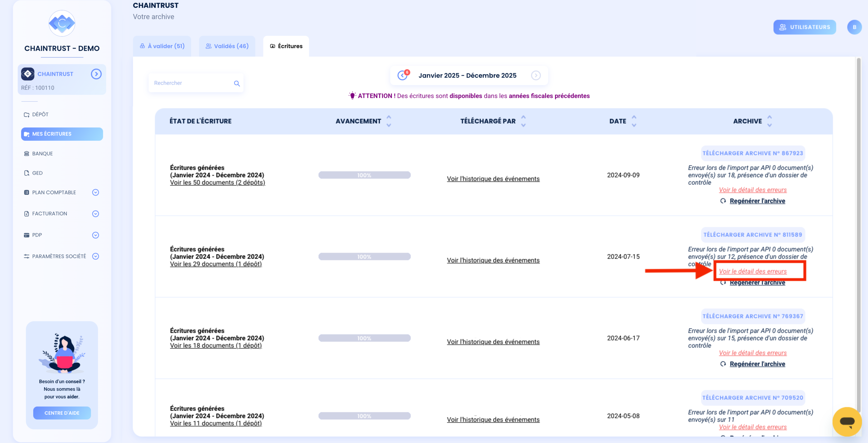This screenshot has height=443, width=868.
Task: Regenerate the archive dated 2024-06-17
Action: click(x=757, y=364)
